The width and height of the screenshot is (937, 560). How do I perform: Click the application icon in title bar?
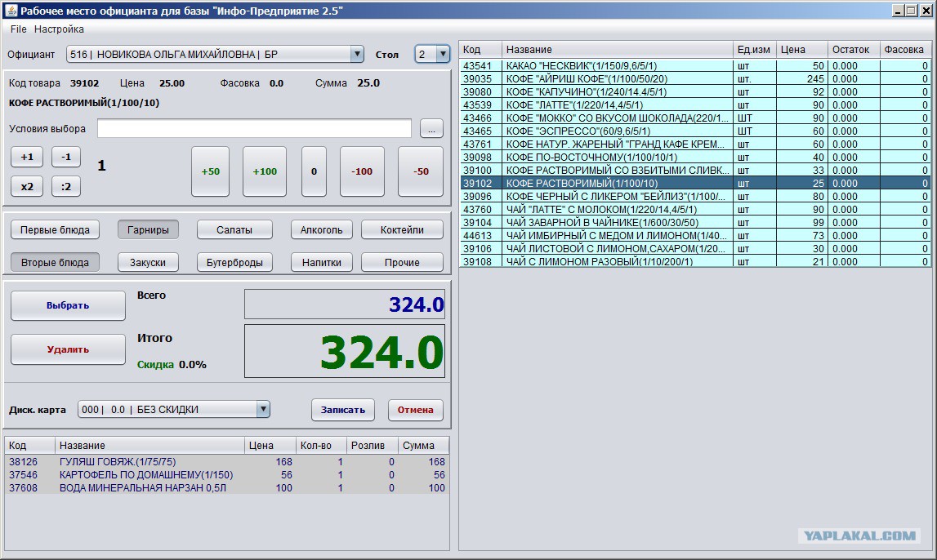(11, 10)
